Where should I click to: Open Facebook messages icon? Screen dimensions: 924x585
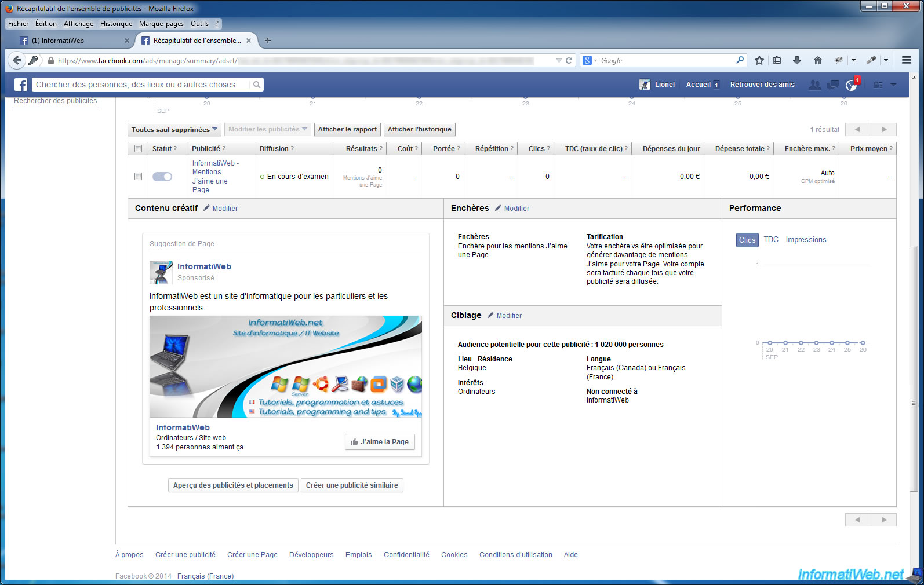tap(833, 85)
